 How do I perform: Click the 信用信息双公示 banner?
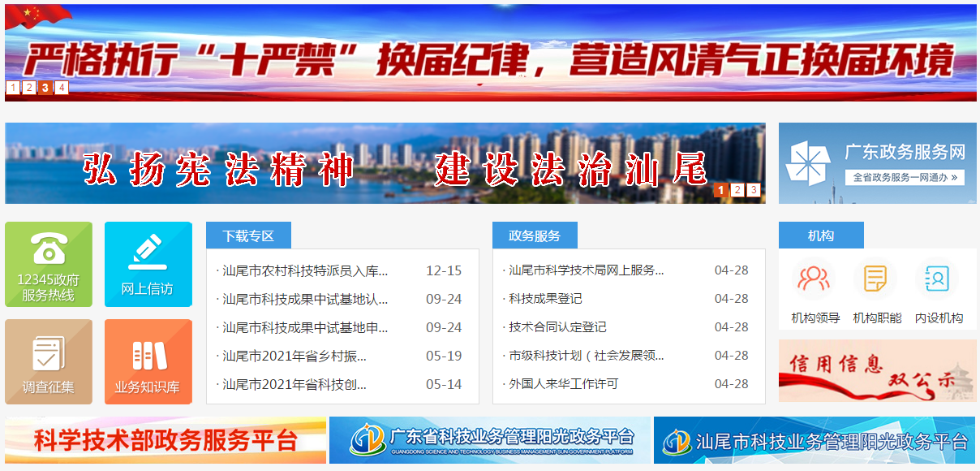click(877, 370)
